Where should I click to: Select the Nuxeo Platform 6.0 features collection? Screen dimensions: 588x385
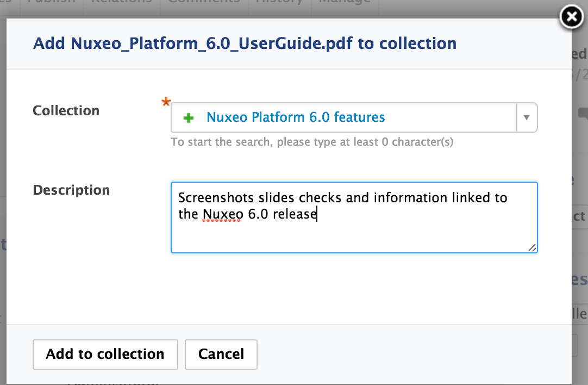tap(296, 117)
